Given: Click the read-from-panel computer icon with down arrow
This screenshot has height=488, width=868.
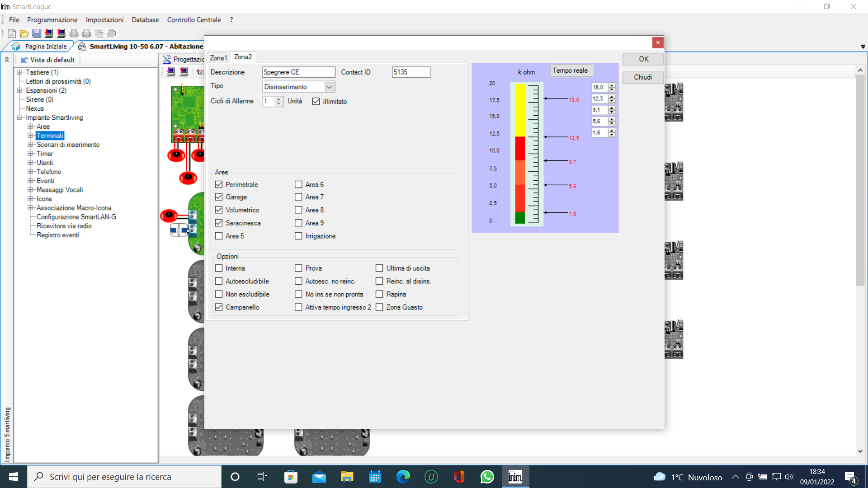Looking at the screenshot, I should pos(49,33).
